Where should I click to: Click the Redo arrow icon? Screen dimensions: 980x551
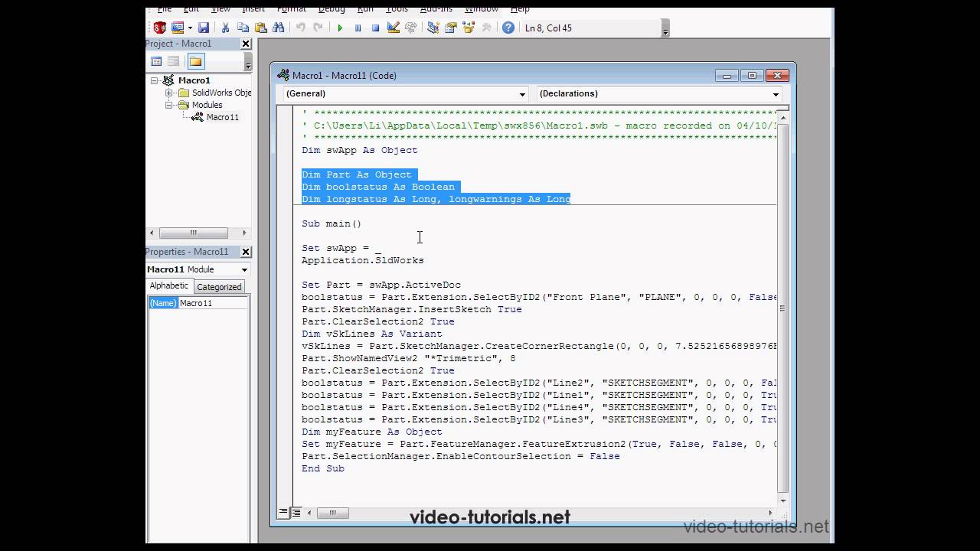click(318, 28)
